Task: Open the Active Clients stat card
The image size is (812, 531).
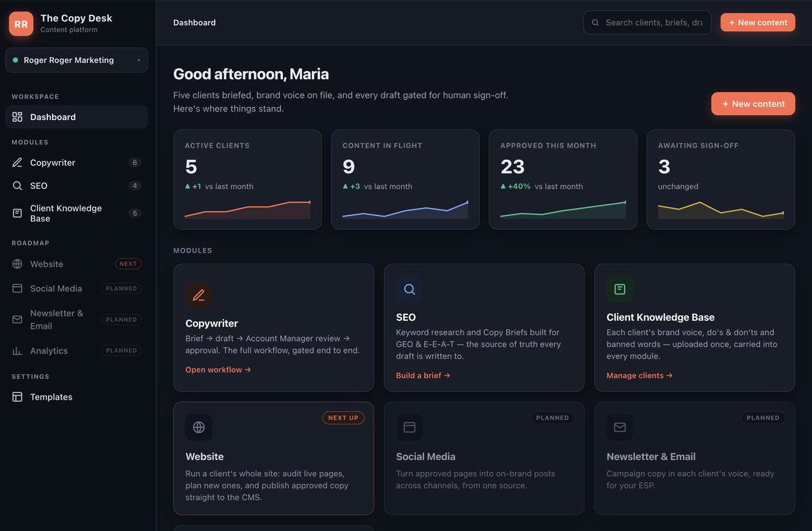Action: point(248,179)
